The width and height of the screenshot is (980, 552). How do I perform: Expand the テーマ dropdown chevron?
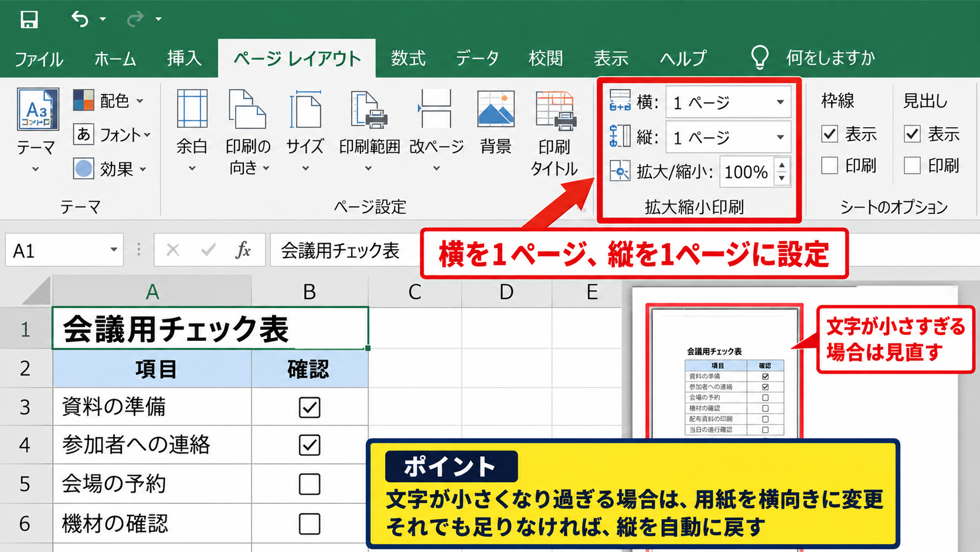tap(36, 170)
